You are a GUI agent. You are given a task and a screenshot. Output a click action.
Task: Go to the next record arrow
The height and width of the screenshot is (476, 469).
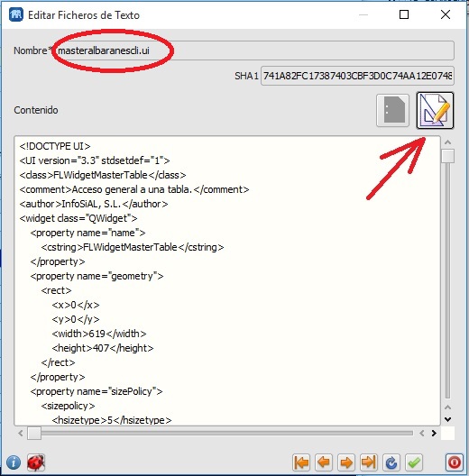tap(346, 462)
